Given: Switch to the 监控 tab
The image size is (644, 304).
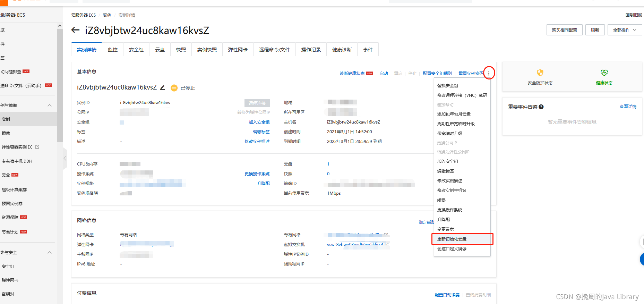Looking at the screenshot, I should 113,50.
